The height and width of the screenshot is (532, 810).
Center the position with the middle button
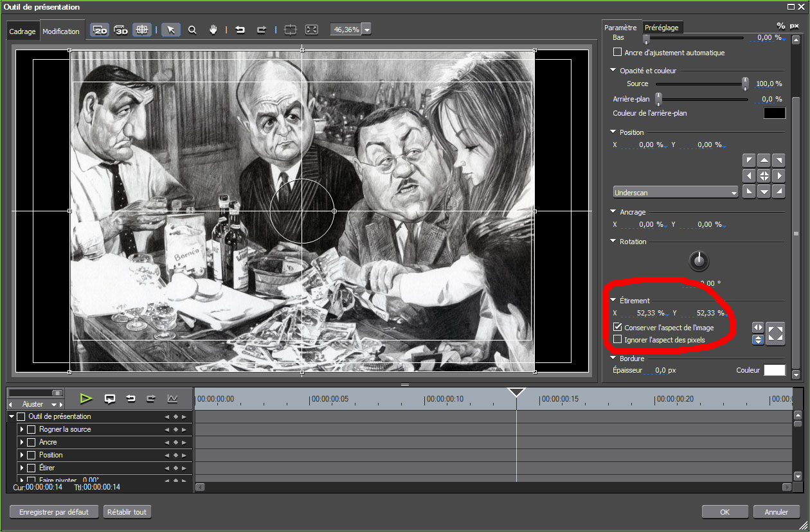click(764, 175)
